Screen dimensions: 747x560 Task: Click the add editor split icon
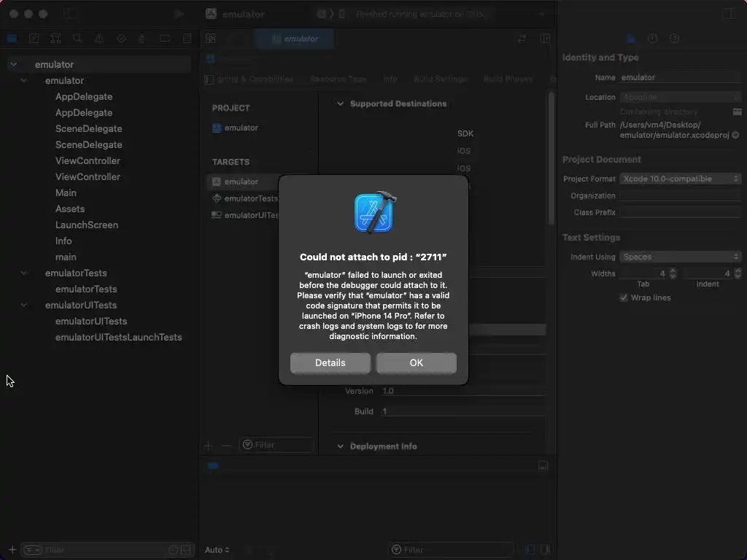click(x=546, y=39)
